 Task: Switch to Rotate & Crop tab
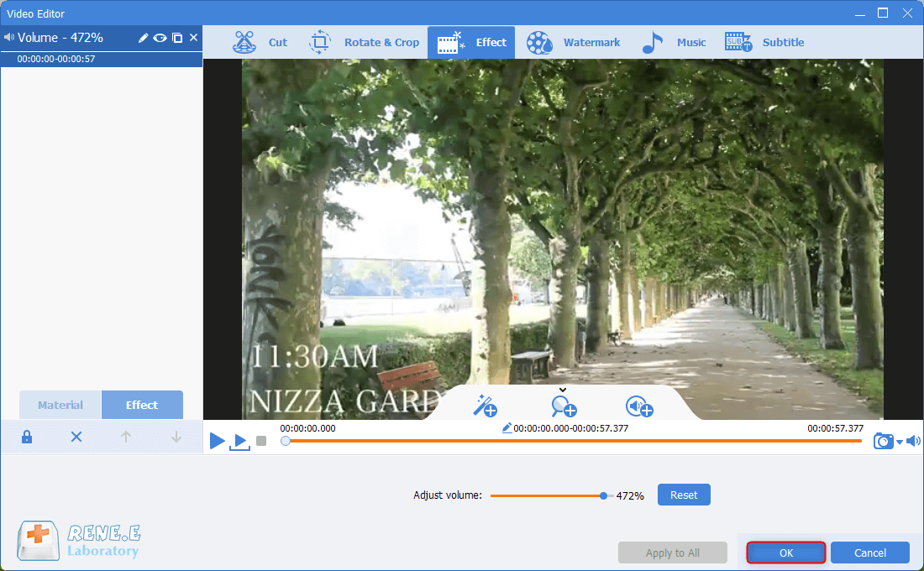tap(364, 43)
